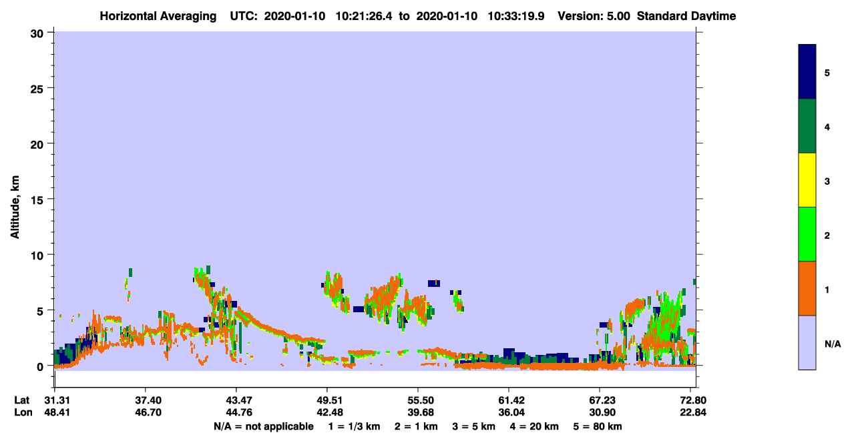Click the '4 = 20 km' legend text

pos(534,426)
